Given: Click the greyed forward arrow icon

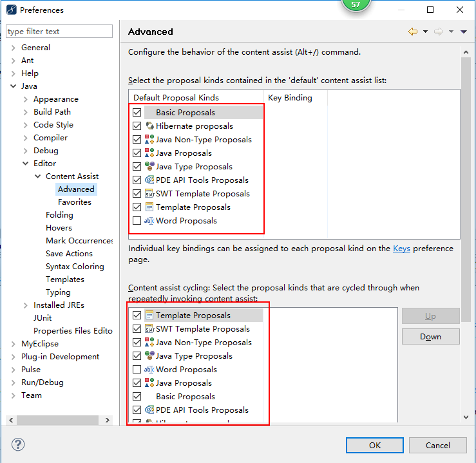Looking at the screenshot, I should pyautogui.click(x=439, y=32).
